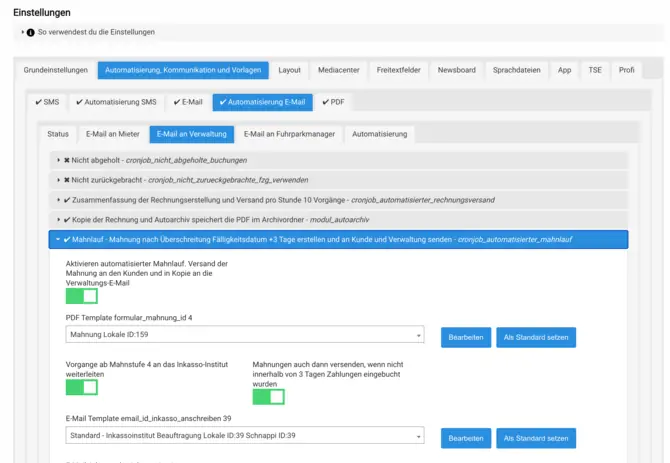Click the info icon beside 'So verwendest du die Einstellungen'

coord(31,32)
